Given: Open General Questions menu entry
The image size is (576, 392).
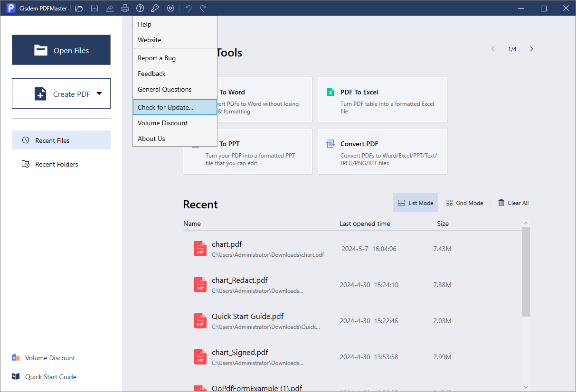Looking at the screenshot, I should click(x=175, y=89).
